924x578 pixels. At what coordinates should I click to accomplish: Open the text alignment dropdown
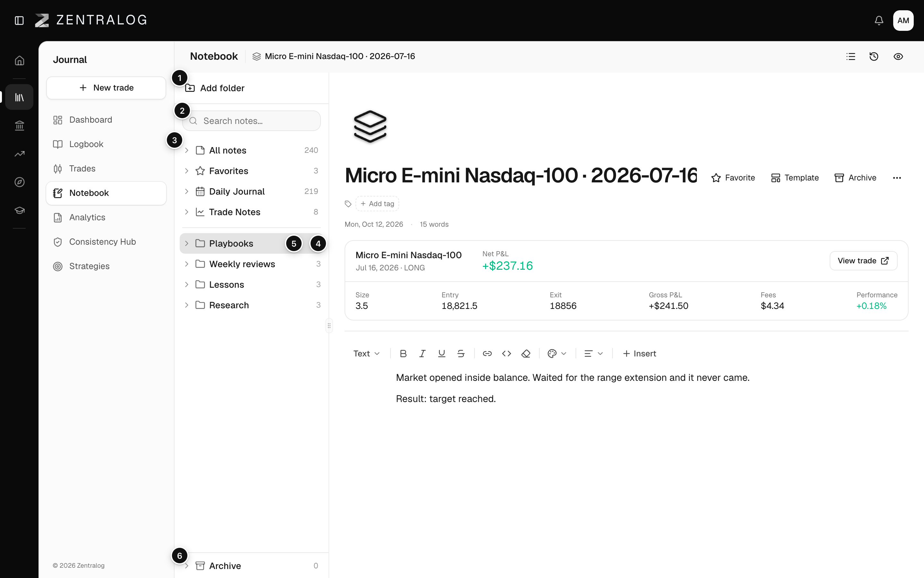pyautogui.click(x=593, y=354)
